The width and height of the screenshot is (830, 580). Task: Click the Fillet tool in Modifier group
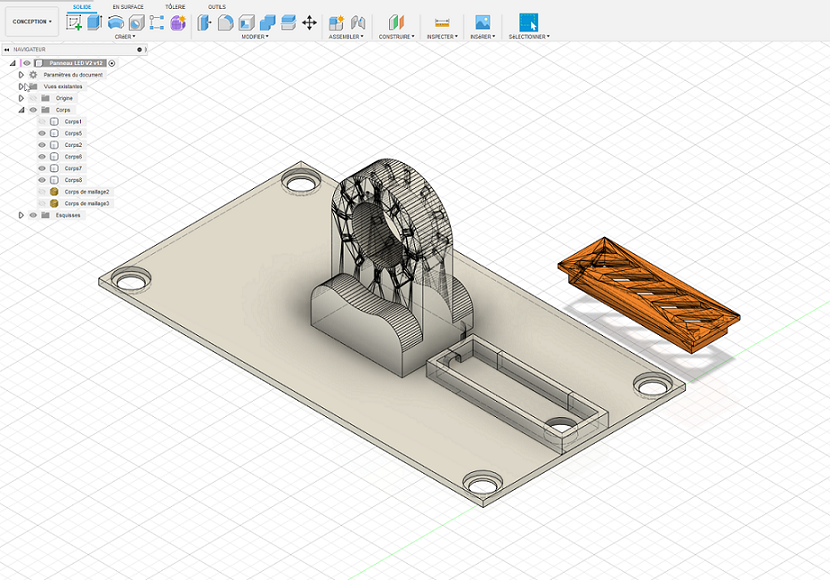tap(226, 22)
